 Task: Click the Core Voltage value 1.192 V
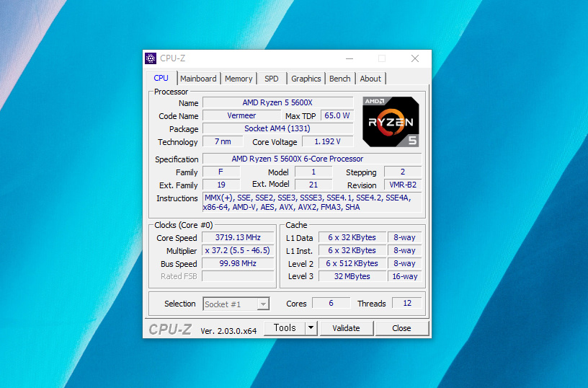(x=327, y=141)
